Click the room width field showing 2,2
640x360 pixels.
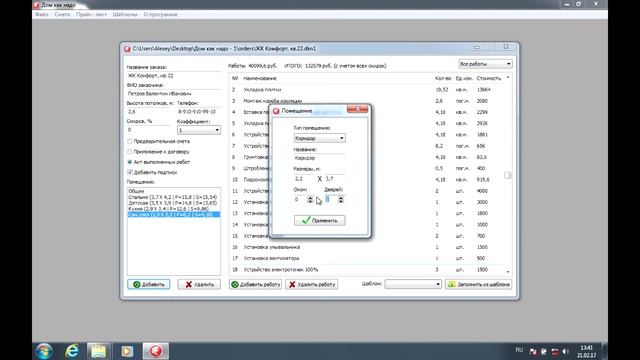click(x=304, y=179)
